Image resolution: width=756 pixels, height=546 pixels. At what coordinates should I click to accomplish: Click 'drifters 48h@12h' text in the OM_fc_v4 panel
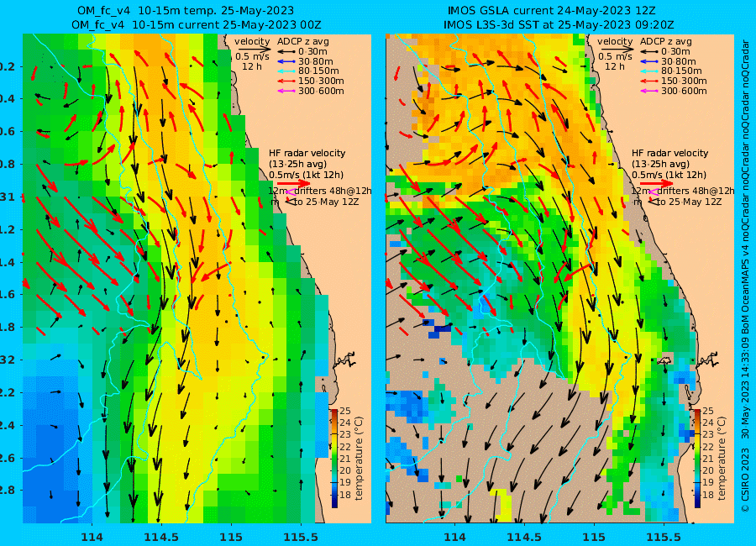[333, 191]
